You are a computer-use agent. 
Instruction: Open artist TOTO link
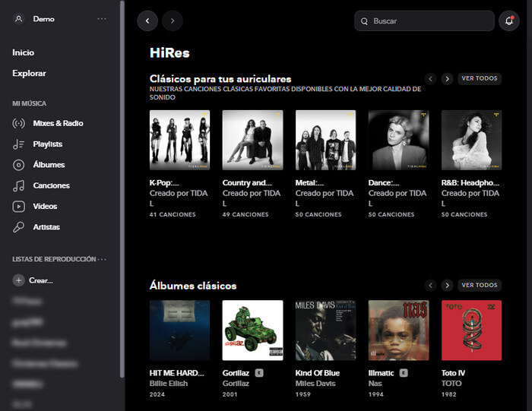click(451, 384)
